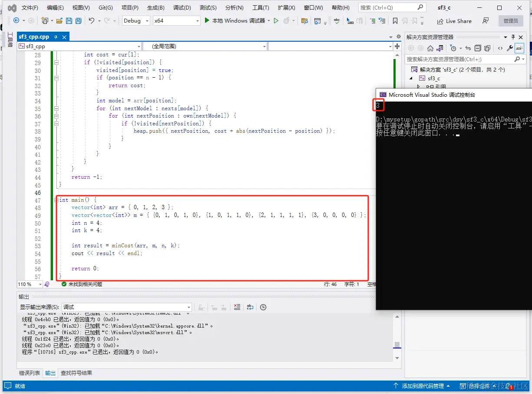Click the sync with active document icon
532x394 pixels.
468,48
